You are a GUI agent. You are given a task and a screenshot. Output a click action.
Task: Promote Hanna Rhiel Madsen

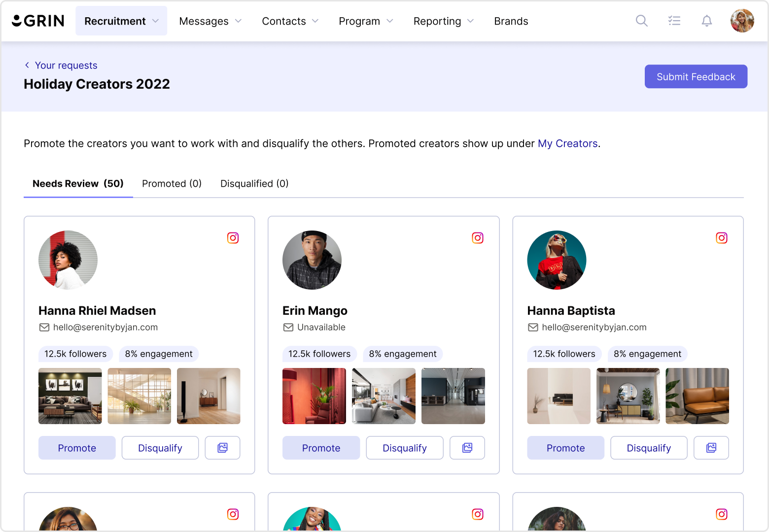pyautogui.click(x=77, y=448)
